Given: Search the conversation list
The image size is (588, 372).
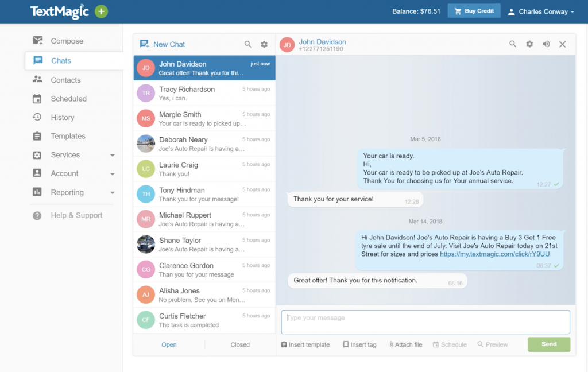Looking at the screenshot, I should point(247,44).
